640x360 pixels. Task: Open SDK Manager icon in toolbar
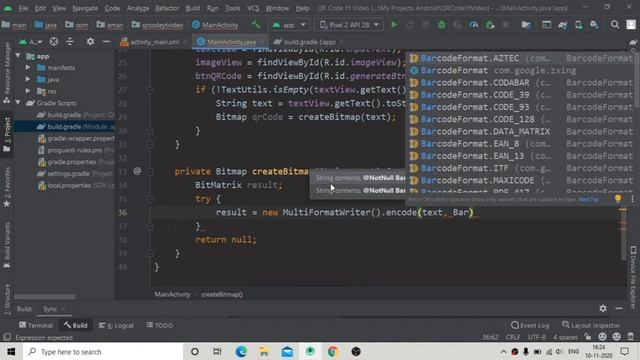[594, 25]
